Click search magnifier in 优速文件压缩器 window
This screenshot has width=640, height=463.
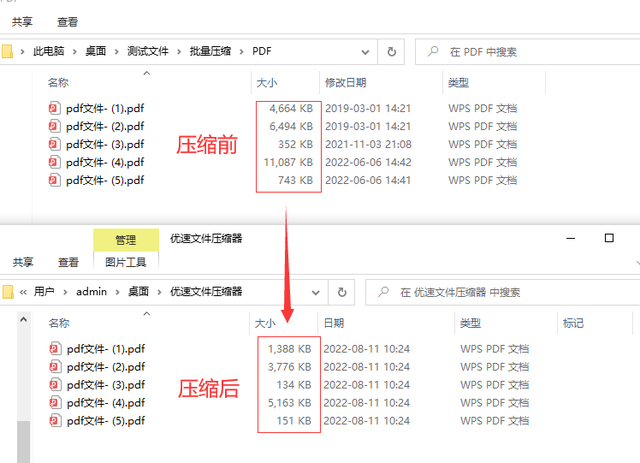click(383, 292)
